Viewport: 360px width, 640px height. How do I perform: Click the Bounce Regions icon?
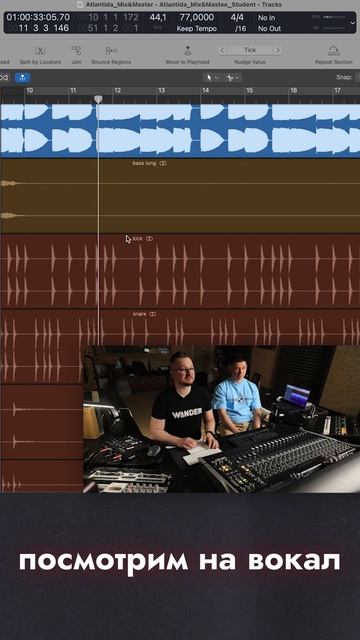coord(111,51)
